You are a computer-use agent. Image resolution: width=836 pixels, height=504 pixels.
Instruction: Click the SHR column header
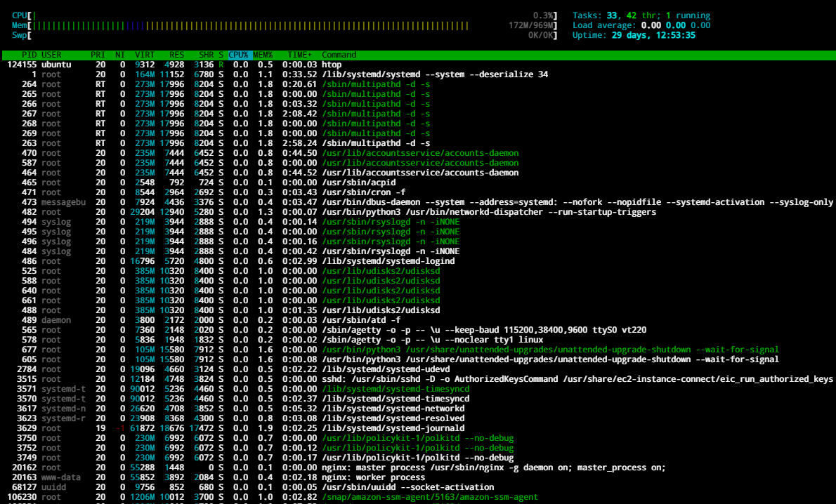tap(206, 55)
